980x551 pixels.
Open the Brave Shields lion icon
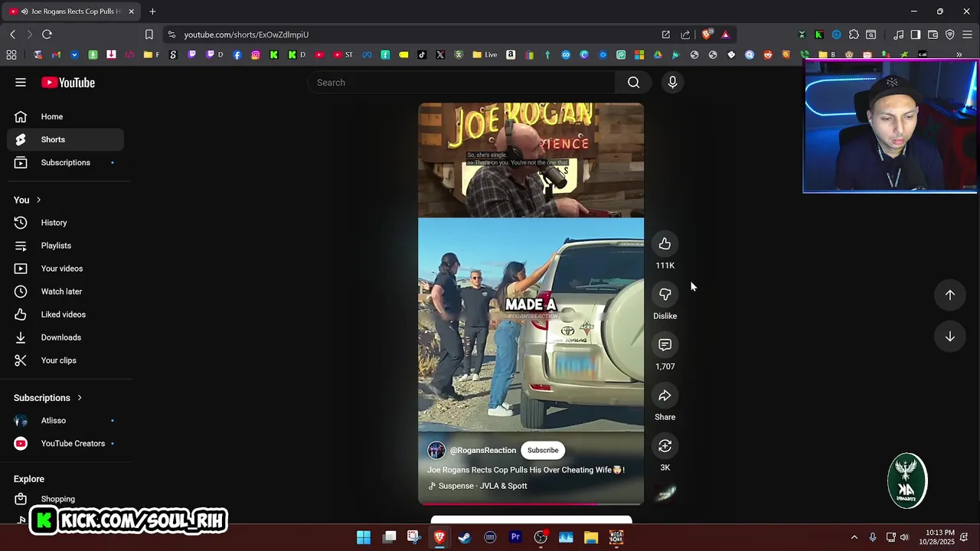(x=707, y=34)
